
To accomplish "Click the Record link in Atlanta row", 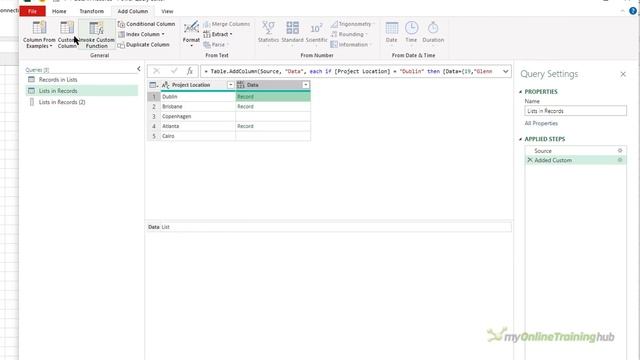I will pyautogui.click(x=245, y=126).
